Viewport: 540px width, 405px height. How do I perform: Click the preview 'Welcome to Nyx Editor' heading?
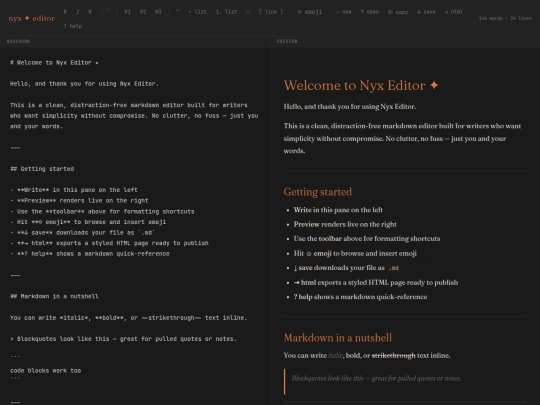[361, 85]
